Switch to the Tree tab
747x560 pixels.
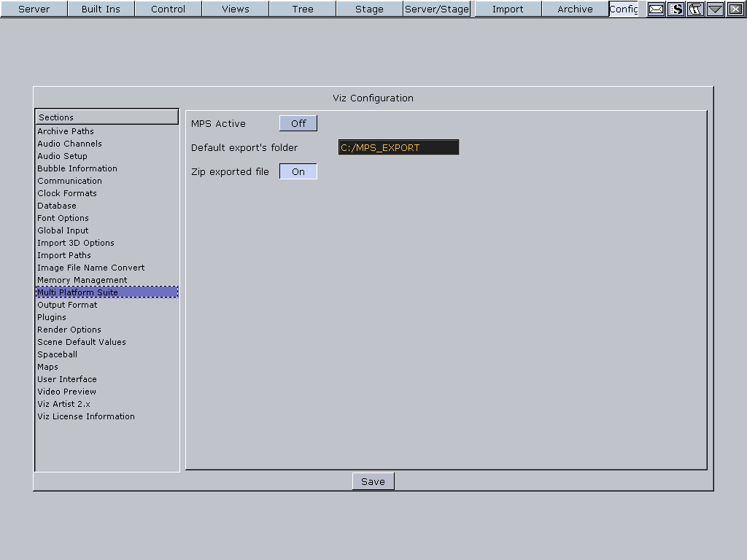point(302,9)
